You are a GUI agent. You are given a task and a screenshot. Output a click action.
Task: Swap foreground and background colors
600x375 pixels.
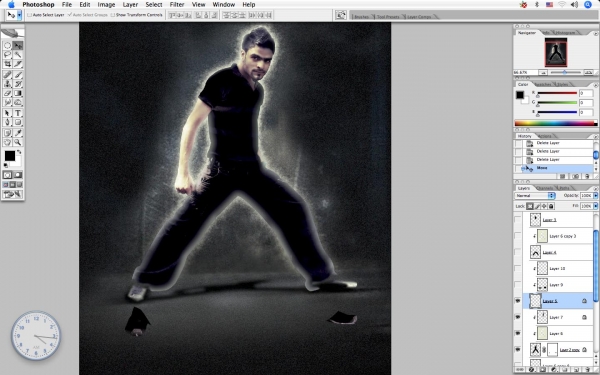pyautogui.click(x=19, y=152)
